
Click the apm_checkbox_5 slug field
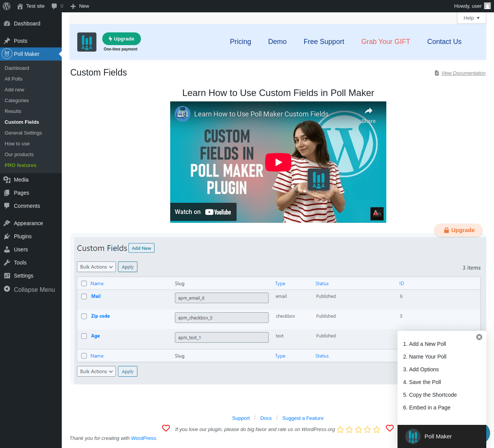pos(222,318)
